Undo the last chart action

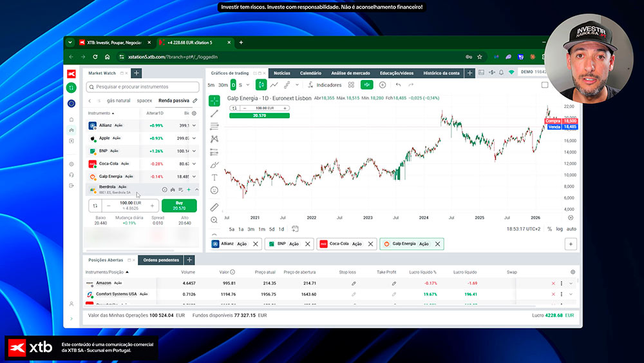pos(398,84)
